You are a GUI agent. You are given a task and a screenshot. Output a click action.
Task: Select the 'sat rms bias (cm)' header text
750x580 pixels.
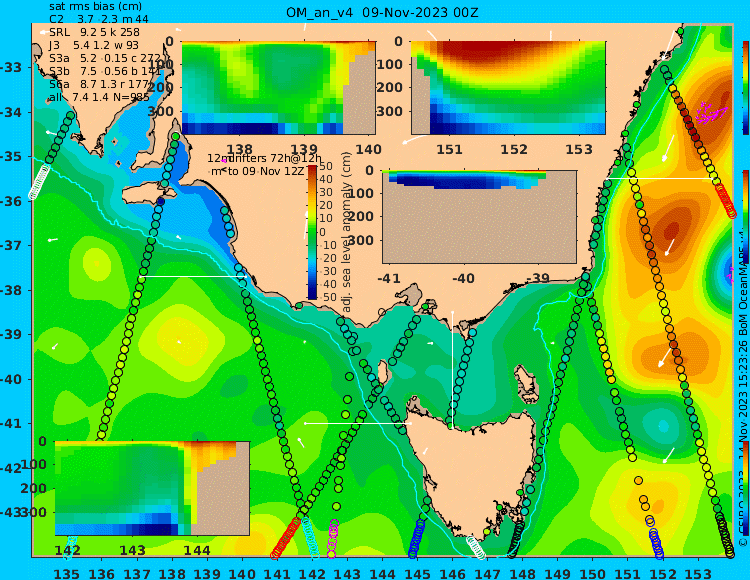(96, 7)
